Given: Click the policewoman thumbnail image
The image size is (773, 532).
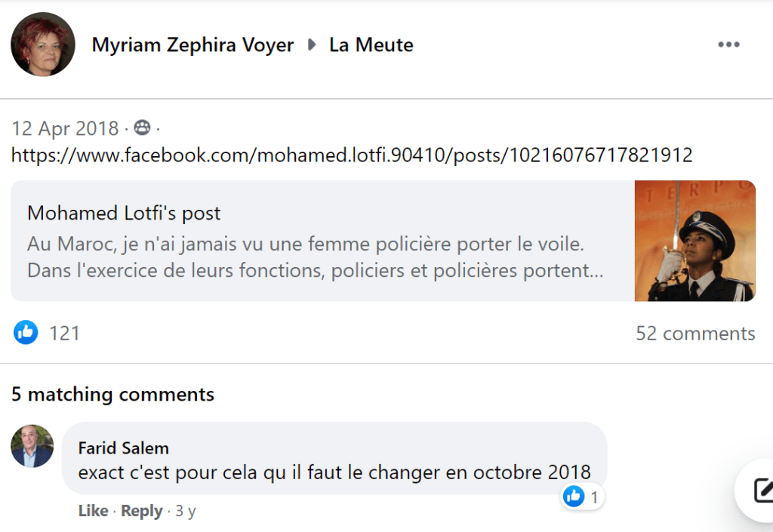Looking at the screenshot, I should click(x=694, y=241).
